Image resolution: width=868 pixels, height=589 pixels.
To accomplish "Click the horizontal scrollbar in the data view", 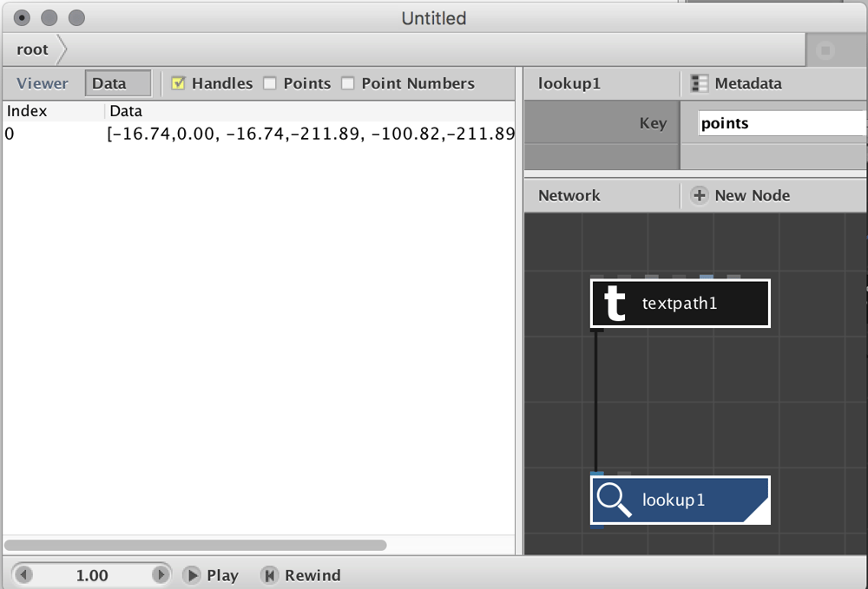I will [x=195, y=546].
